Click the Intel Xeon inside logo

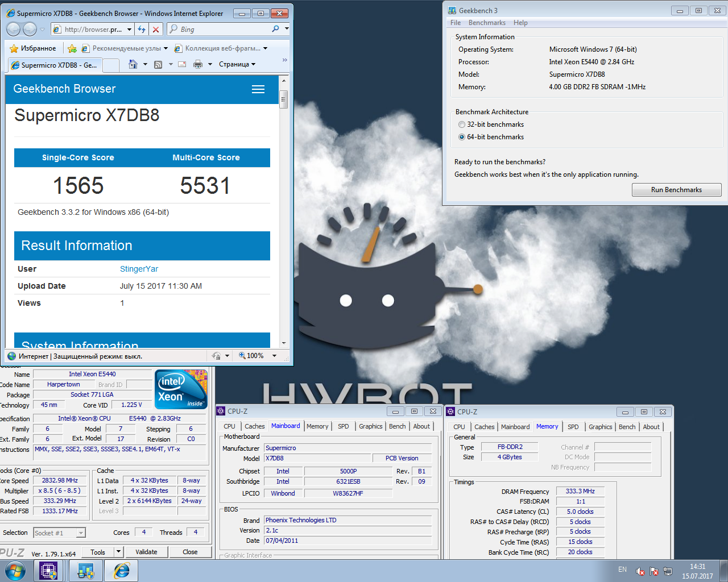[181, 389]
